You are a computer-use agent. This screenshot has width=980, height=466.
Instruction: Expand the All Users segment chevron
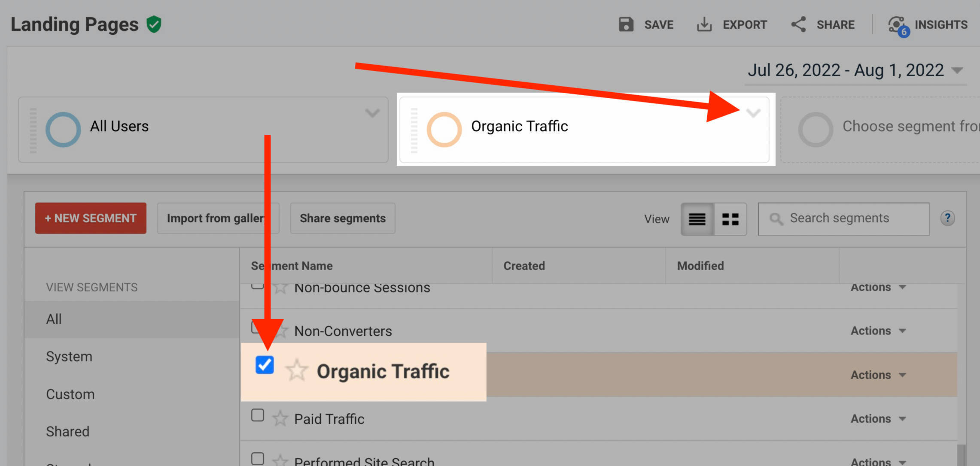click(x=372, y=113)
